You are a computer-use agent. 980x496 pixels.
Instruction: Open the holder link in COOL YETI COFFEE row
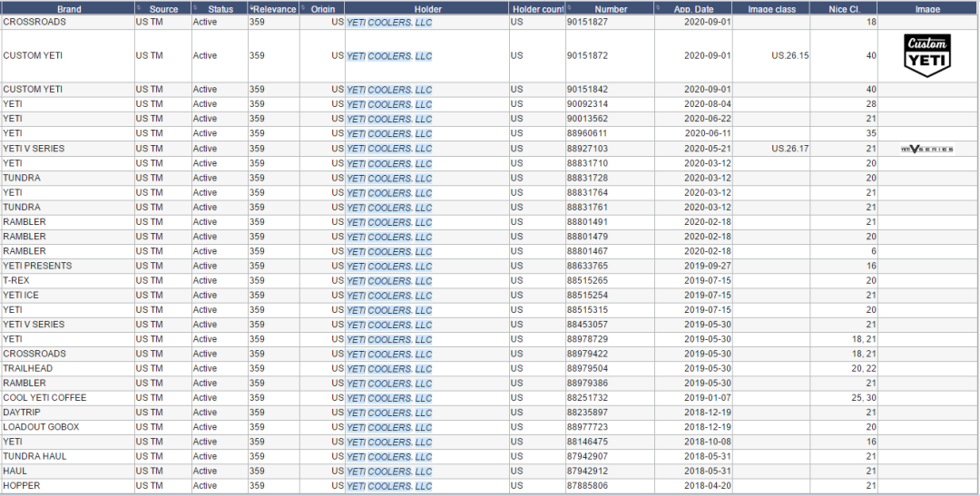click(389, 398)
